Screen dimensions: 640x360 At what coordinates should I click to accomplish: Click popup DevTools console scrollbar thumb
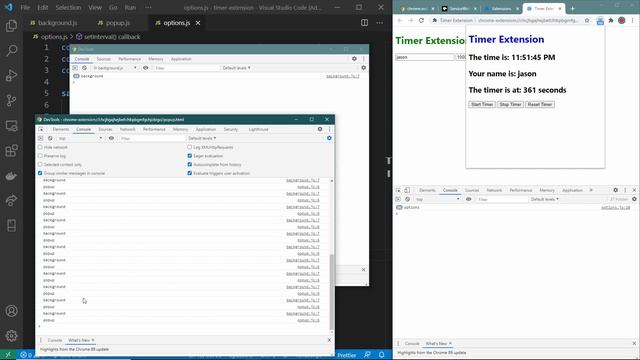[332, 291]
